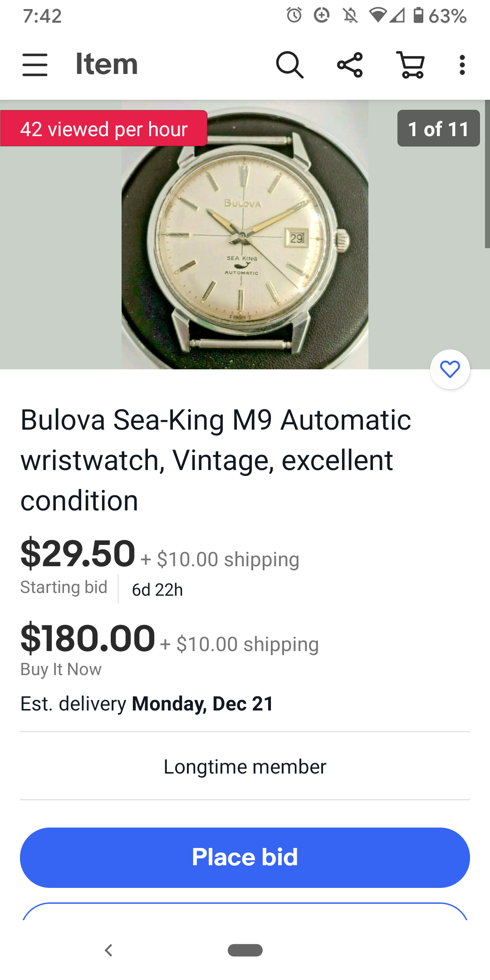Open the hamburger navigation menu

35,64
